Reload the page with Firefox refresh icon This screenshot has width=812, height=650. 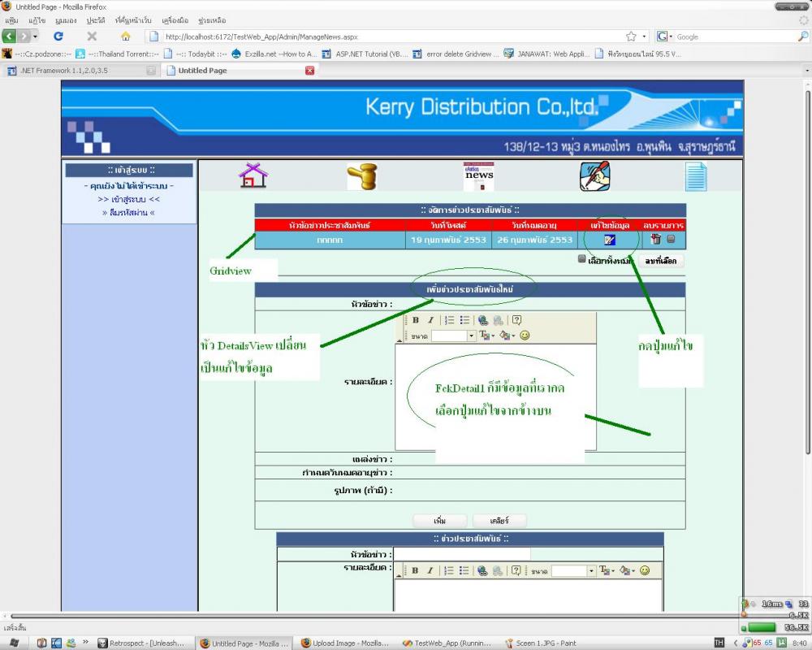click(x=58, y=37)
